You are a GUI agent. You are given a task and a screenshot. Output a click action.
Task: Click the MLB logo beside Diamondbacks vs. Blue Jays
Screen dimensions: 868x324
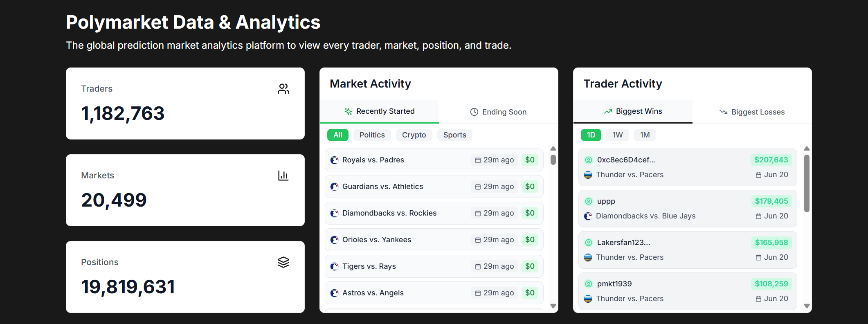(588, 216)
